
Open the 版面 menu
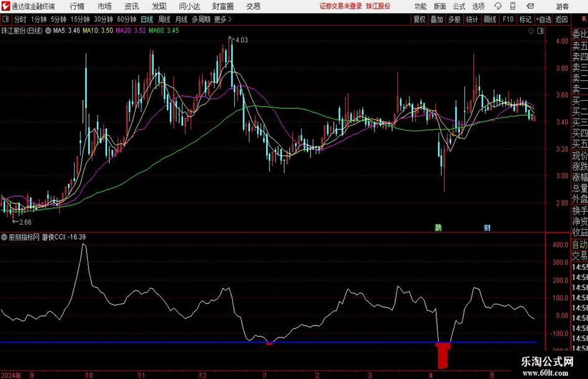coord(440,6)
